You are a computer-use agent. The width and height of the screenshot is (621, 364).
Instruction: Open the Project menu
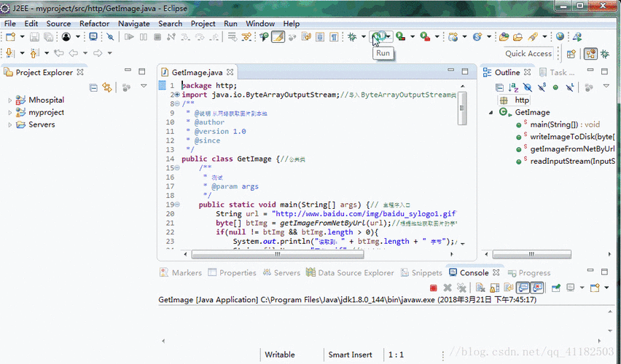(203, 24)
